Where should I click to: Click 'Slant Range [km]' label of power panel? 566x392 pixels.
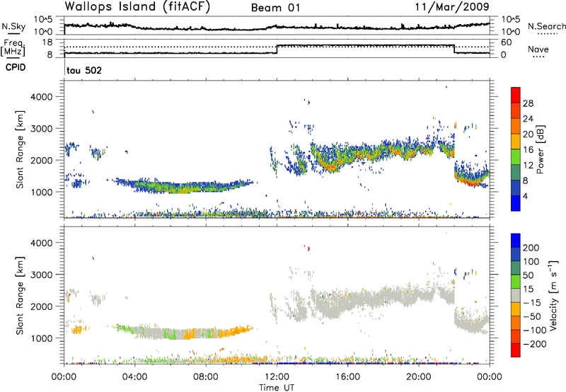pos(20,149)
